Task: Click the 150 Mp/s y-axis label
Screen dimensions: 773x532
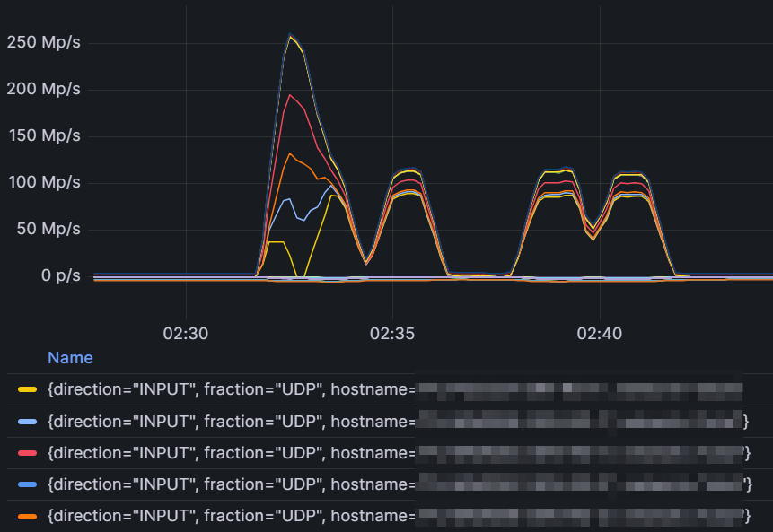Action: pos(44,135)
